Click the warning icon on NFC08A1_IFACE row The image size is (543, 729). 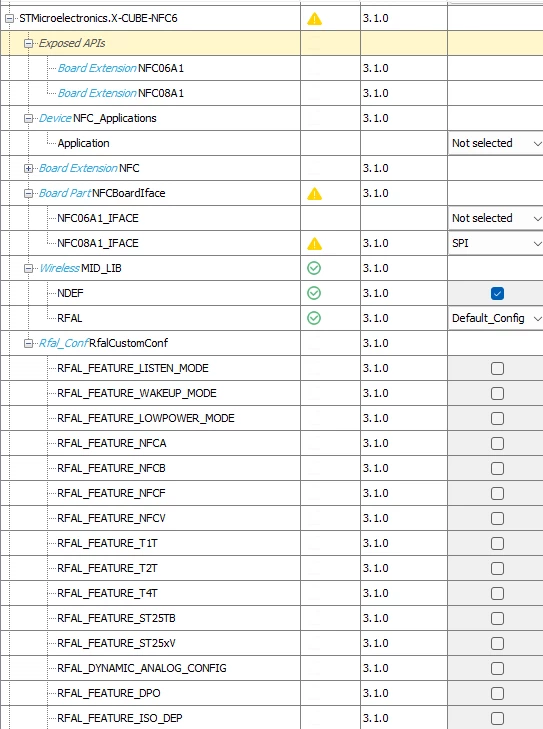click(x=315, y=243)
